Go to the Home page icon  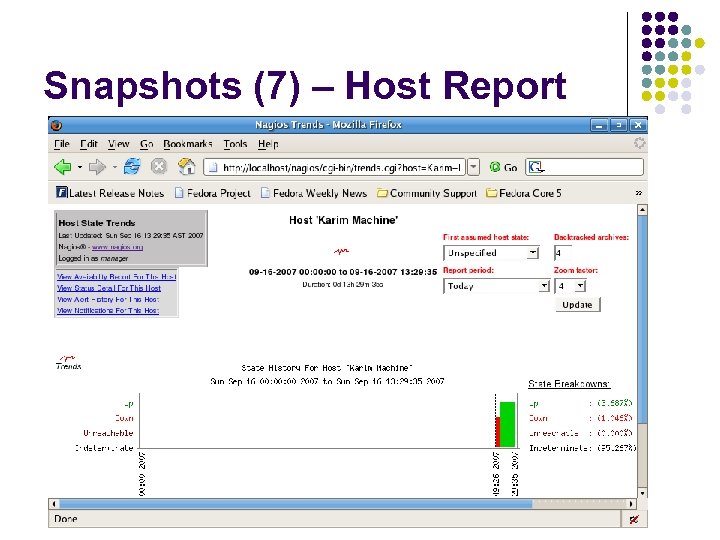point(186,166)
